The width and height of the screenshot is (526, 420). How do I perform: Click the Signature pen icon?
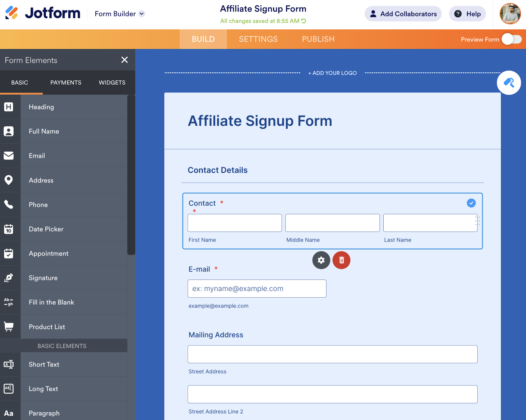point(9,278)
